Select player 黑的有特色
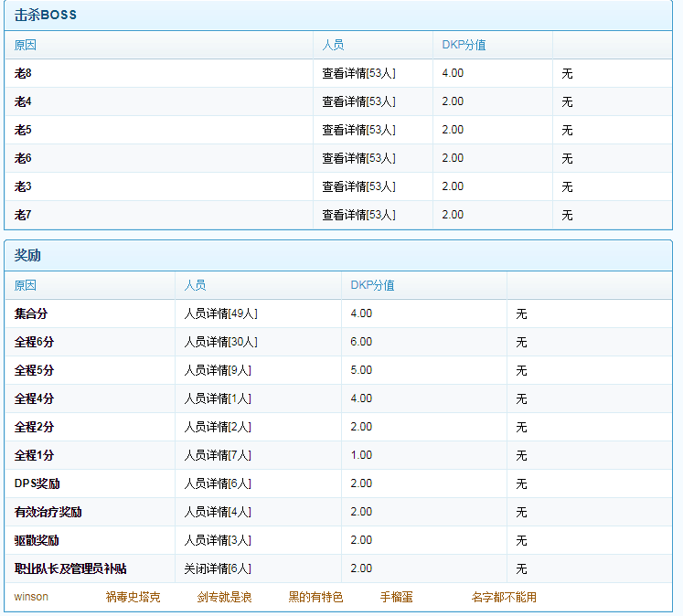Viewport: 683px width, 616px height. tap(315, 597)
